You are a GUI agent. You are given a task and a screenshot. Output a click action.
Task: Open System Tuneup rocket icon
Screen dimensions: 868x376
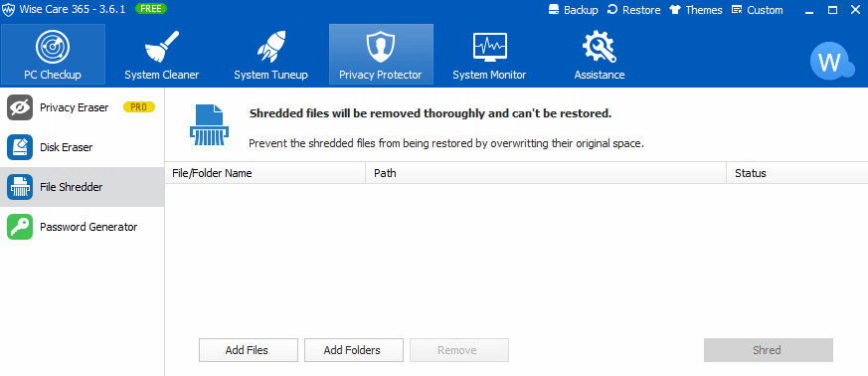tap(270, 47)
